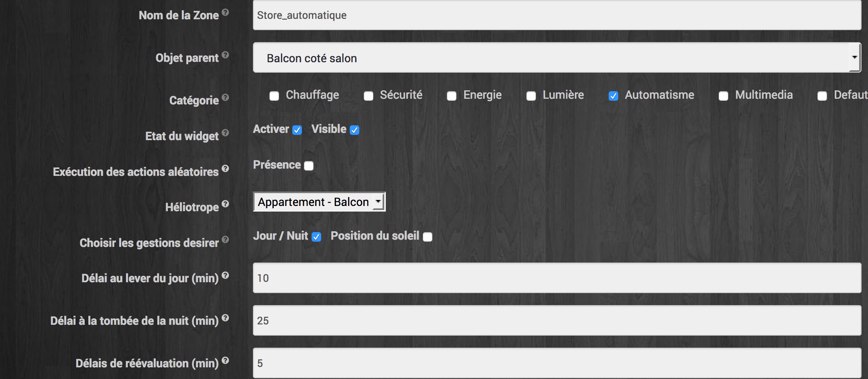Tick the Defaut category checkbox

pos(822,96)
